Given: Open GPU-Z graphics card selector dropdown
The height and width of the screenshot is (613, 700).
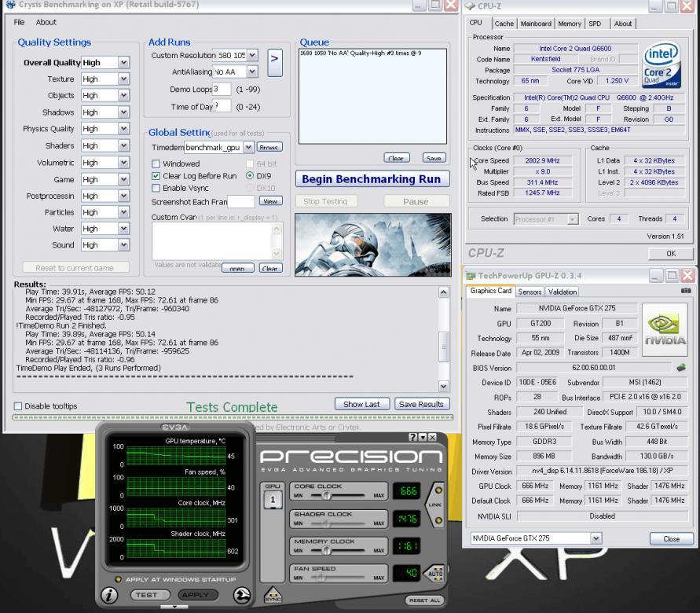Looking at the screenshot, I should (596, 538).
